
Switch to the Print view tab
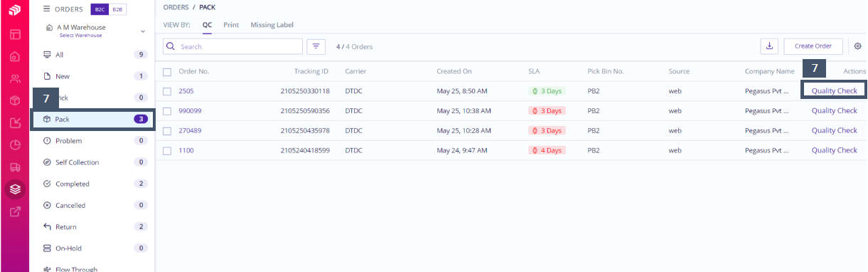231,24
